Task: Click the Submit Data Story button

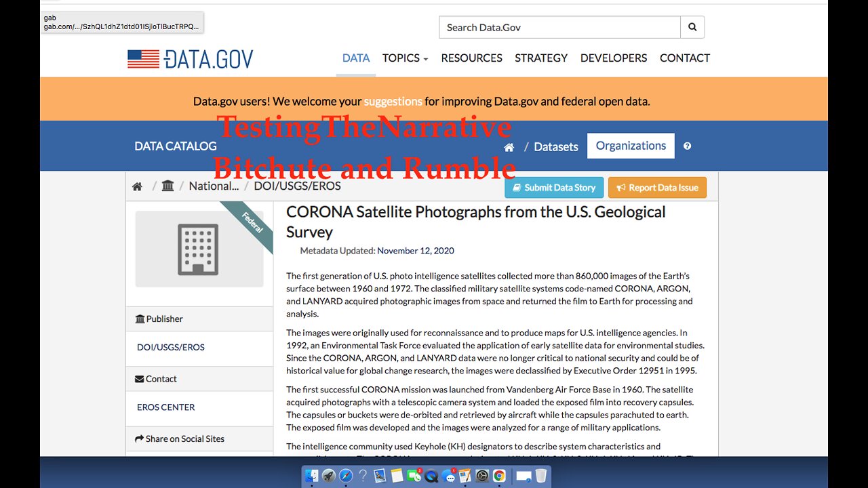Action: pos(554,188)
